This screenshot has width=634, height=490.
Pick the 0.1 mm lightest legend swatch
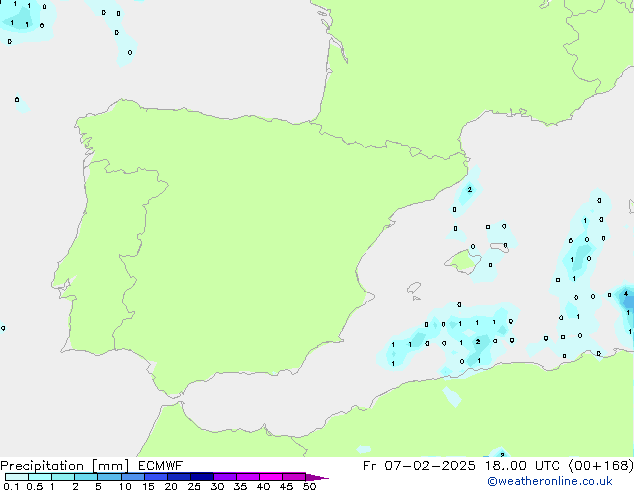click(16, 478)
